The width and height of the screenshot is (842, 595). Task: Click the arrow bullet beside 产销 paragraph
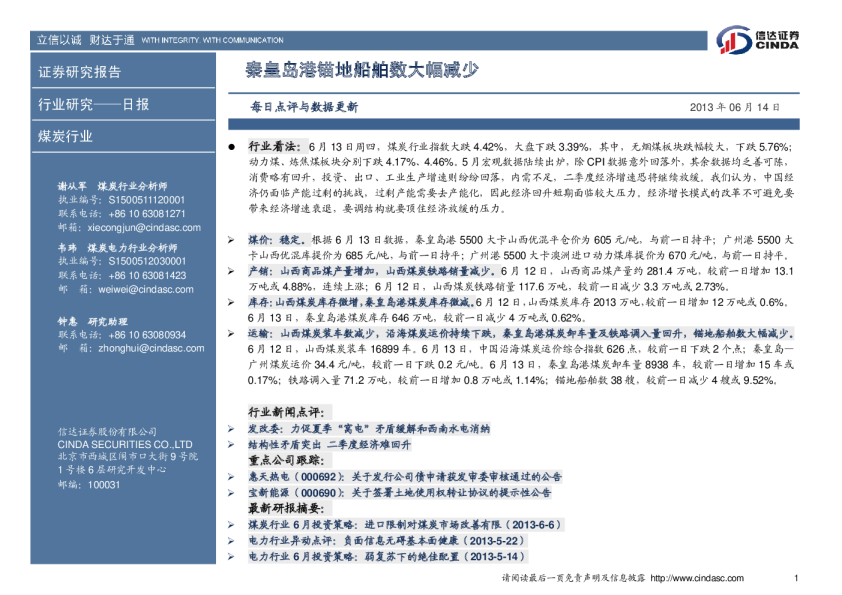(232, 271)
